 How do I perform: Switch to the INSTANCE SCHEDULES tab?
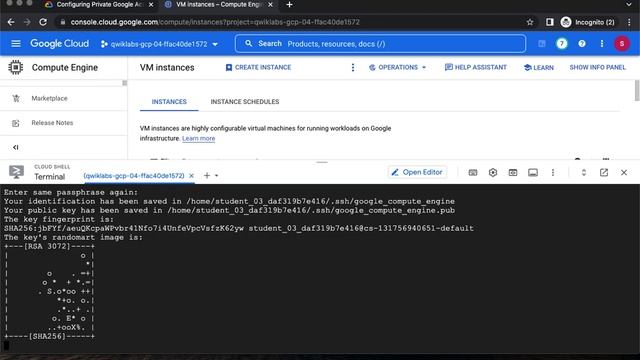pos(244,102)
